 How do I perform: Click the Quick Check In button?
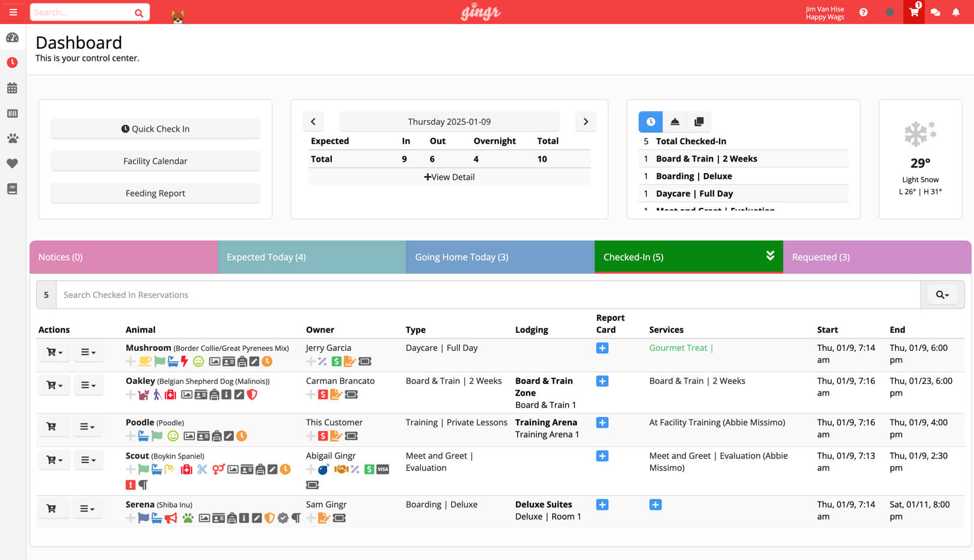(x=155, y=129)
